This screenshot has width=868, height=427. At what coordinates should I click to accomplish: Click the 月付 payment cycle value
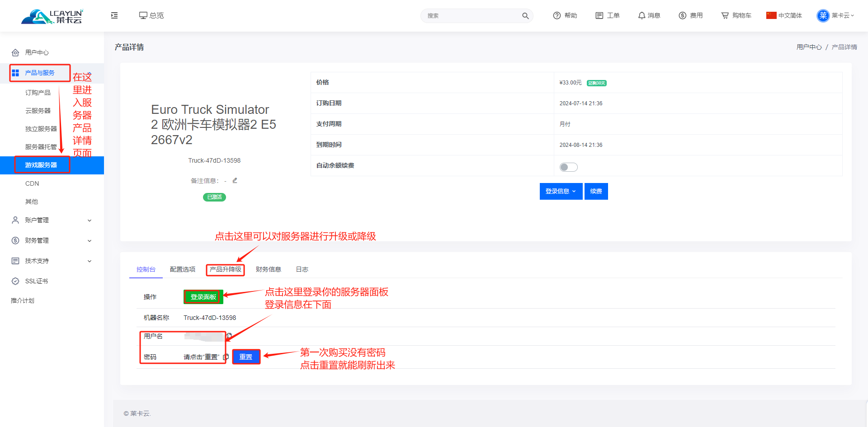565,124
